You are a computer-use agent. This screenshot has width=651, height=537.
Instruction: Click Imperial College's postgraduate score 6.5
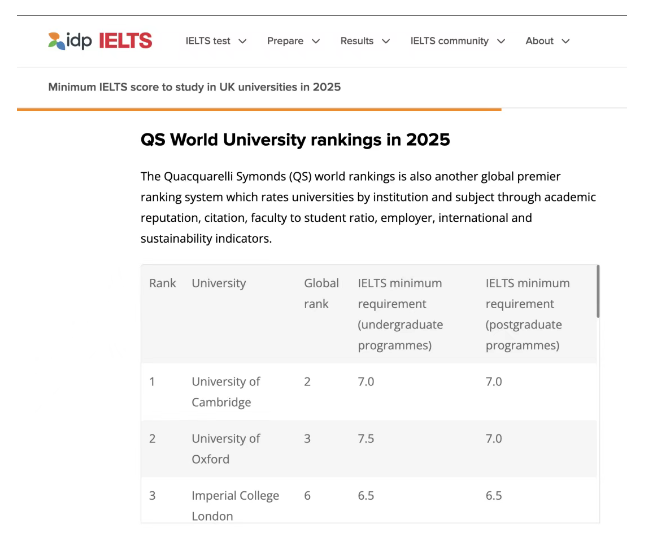(x=494, y=495)
